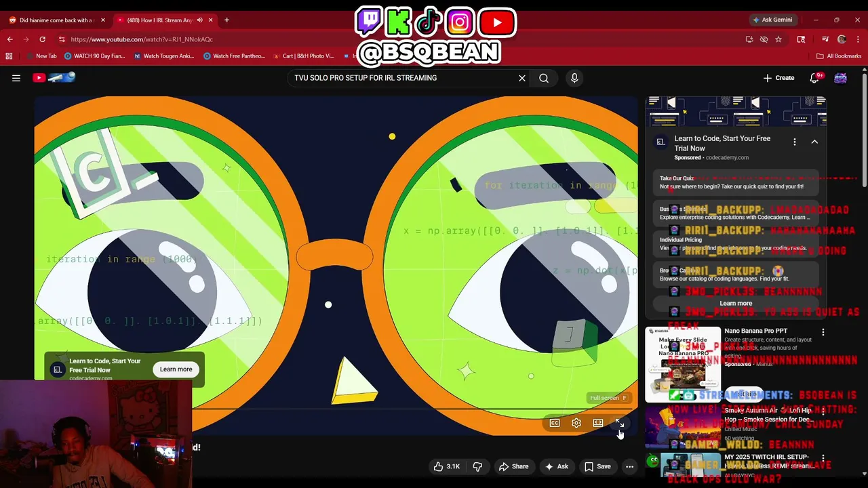Close the hianime Reddit tab

coord(102,20)
